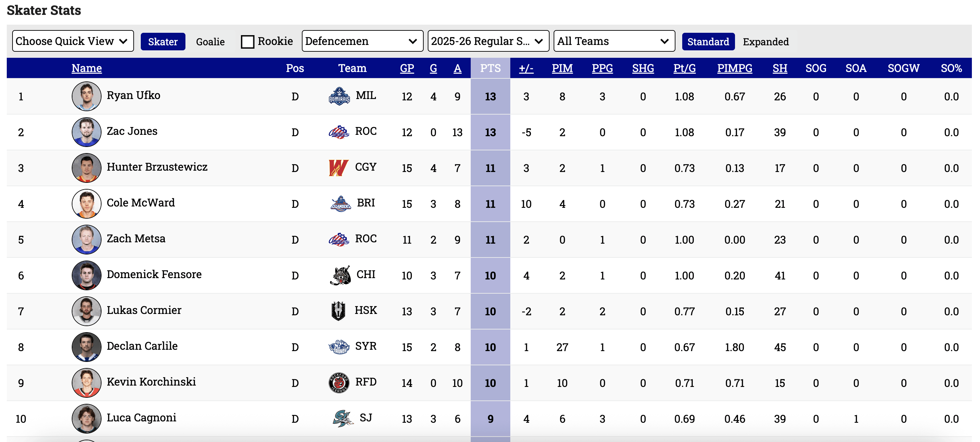The height and width of the screenshot is (442, 980).
Task: Sort table by Pt/G column header
Action: (x=684, y=68)
